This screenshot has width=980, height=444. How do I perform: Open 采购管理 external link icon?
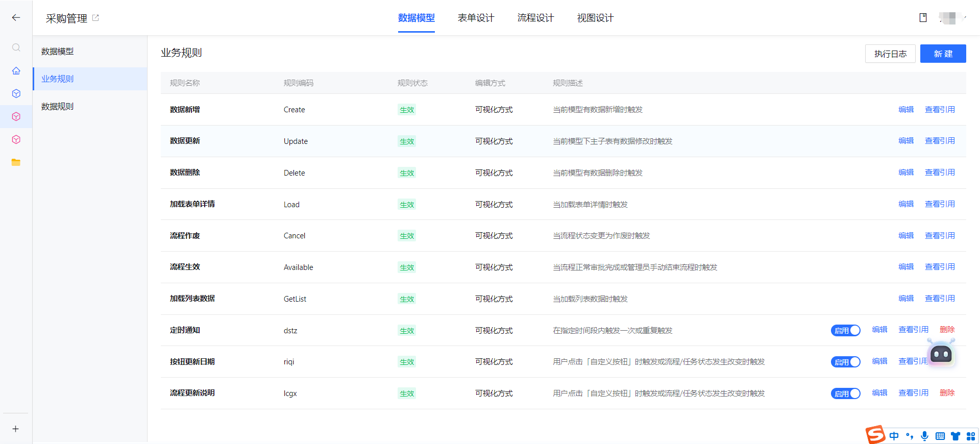tap(95, 18)
